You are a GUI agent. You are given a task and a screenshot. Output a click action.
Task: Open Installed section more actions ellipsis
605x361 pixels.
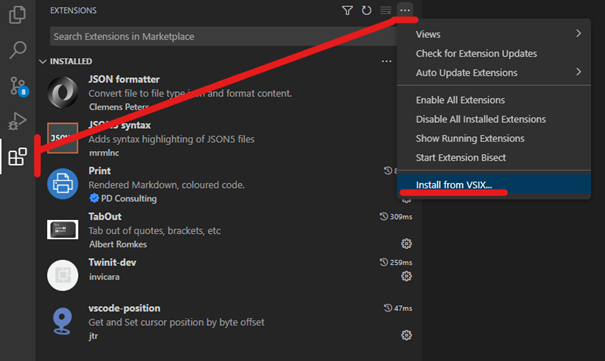point(386,61)
